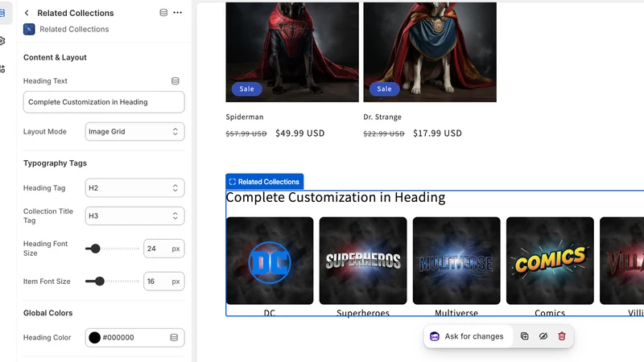The image size is (644, 362).
Task: Click the Related Collections block icon
Action: click(29, 30)
